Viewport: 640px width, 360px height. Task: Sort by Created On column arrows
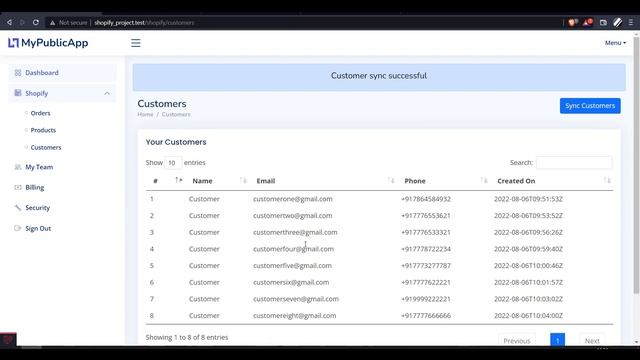pyautogui.click(x=607, y=180)
